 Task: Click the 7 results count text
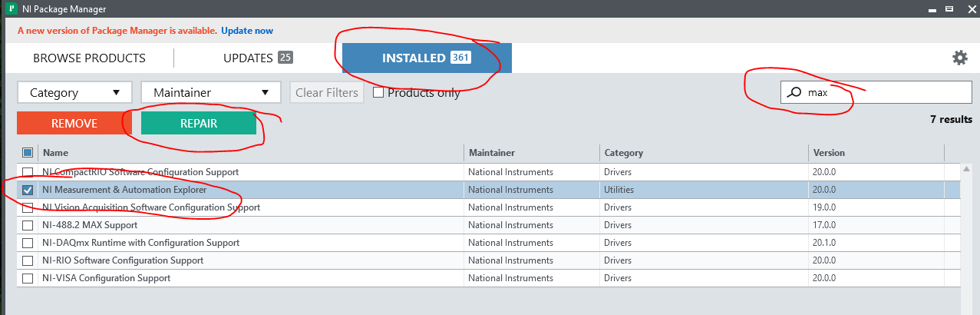[x=951, y=119]
